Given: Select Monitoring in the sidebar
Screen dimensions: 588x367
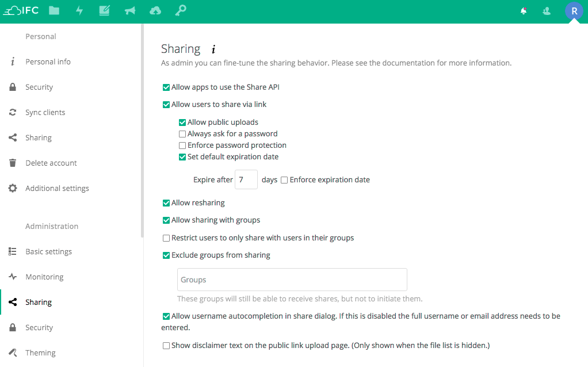Looking at the screenshot, I should click(x=44, y=277).
